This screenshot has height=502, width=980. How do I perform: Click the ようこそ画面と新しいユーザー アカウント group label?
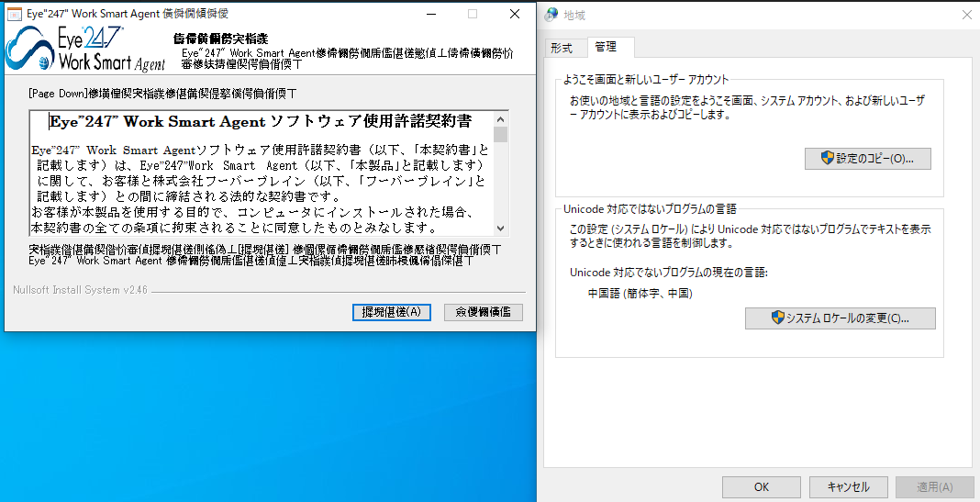point(646,80)
